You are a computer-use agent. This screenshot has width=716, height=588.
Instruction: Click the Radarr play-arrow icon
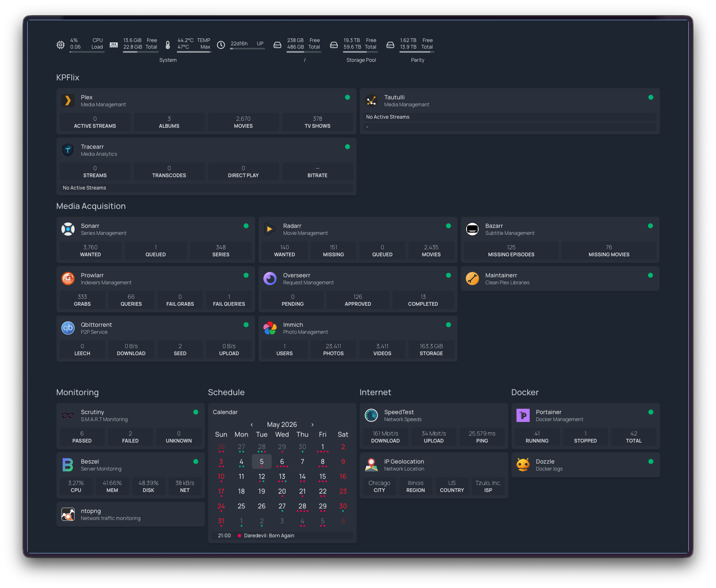270,229
